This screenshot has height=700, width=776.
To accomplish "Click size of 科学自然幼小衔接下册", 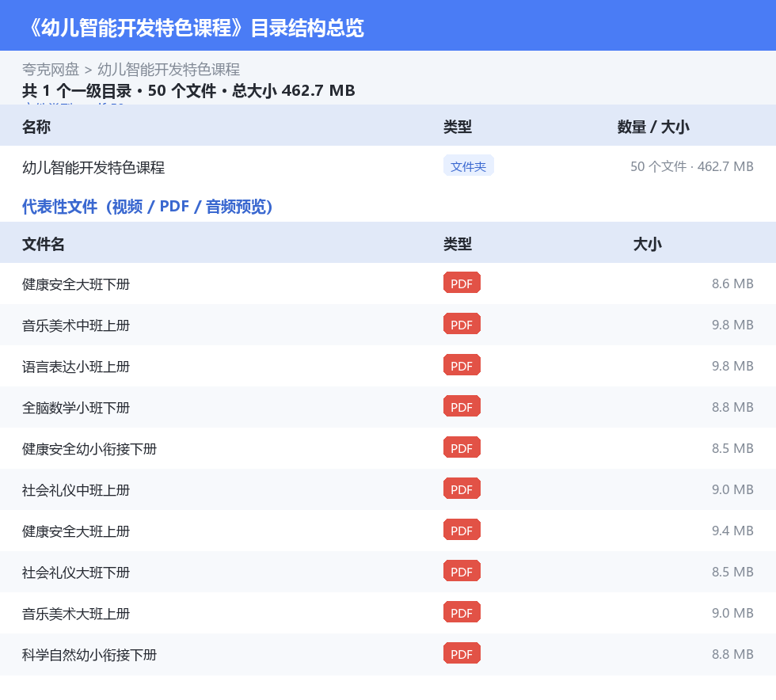I will click(732, 653).
